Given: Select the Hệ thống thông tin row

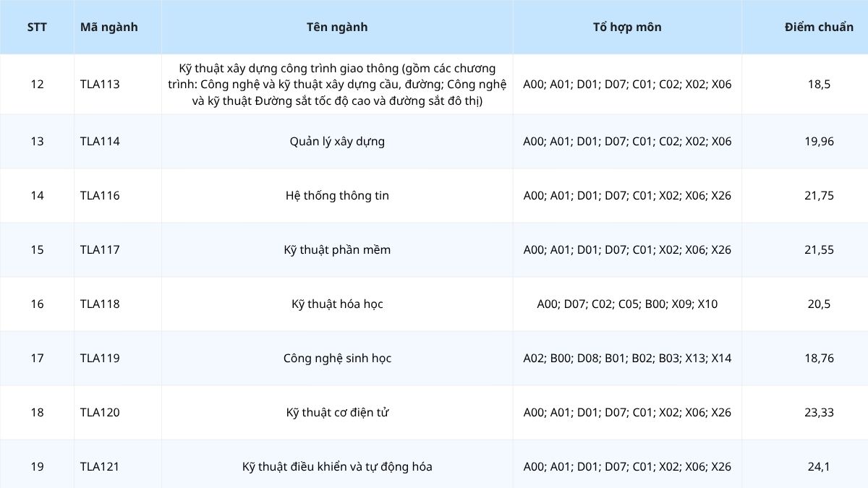Looking at the screenshot, I should pos(434,195).
